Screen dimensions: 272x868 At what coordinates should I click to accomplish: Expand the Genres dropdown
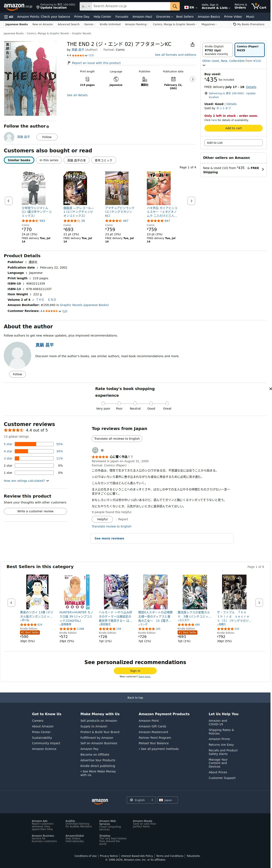pyautogui.click(x=89, y=24)
